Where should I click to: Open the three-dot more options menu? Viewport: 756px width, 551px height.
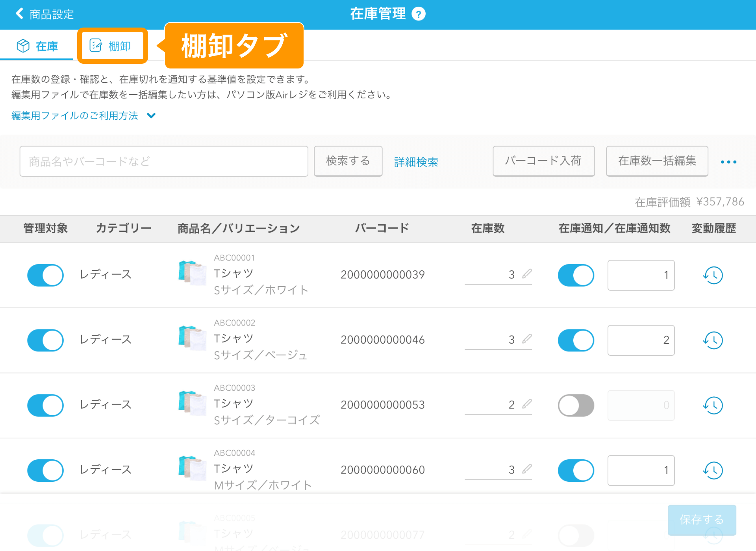coord(728,162)
